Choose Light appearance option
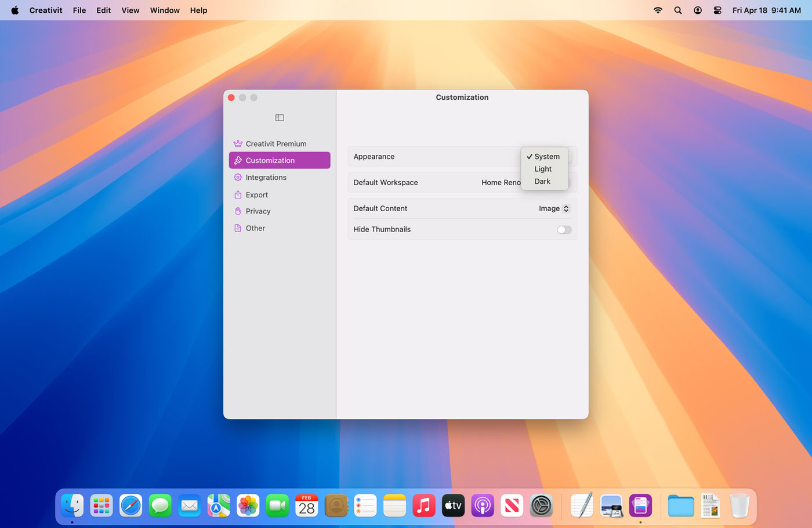 544,169
